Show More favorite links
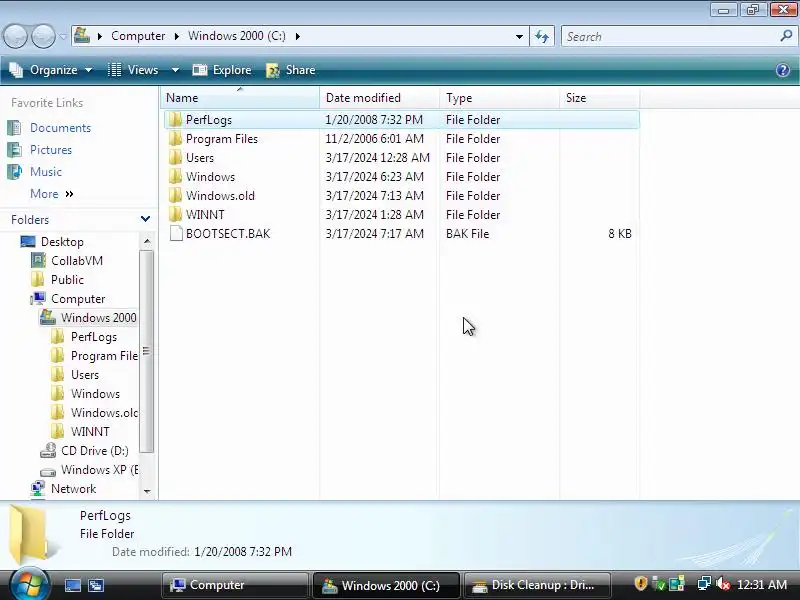 point(52,194)
